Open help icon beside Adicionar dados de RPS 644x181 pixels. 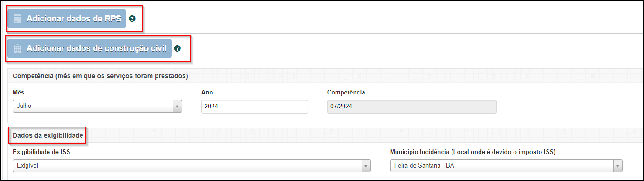pos(132,19)
